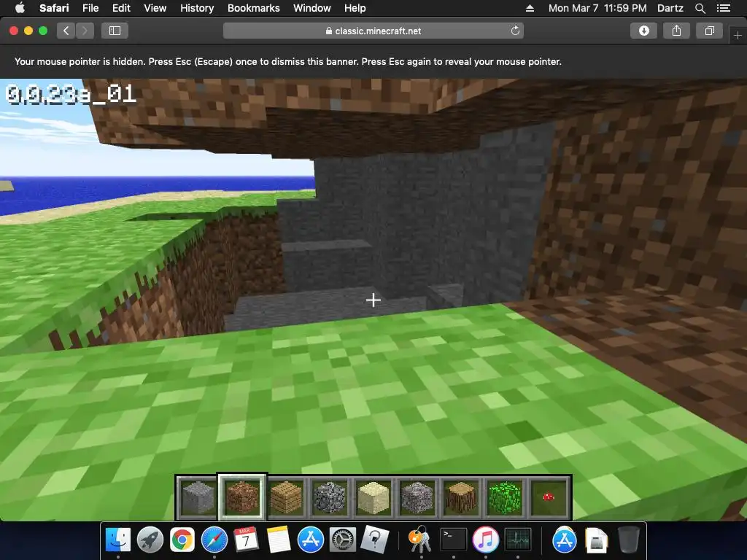Toggle the Safari sidebar
747x560 pixels.
(x=115, y=31)
